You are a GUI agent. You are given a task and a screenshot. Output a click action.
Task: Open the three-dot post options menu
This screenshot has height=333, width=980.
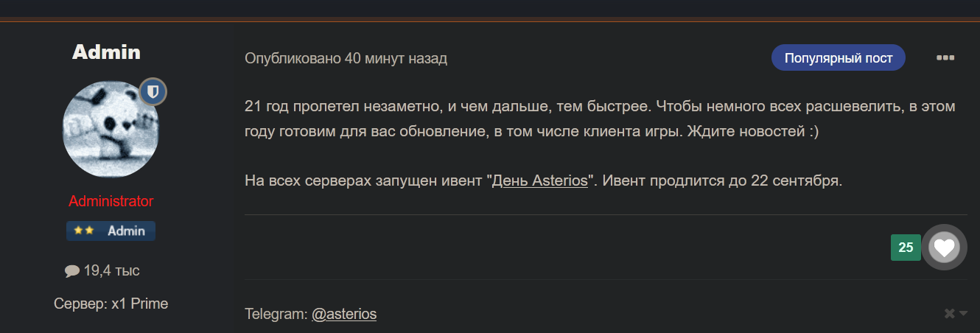[x=945, y=58]
